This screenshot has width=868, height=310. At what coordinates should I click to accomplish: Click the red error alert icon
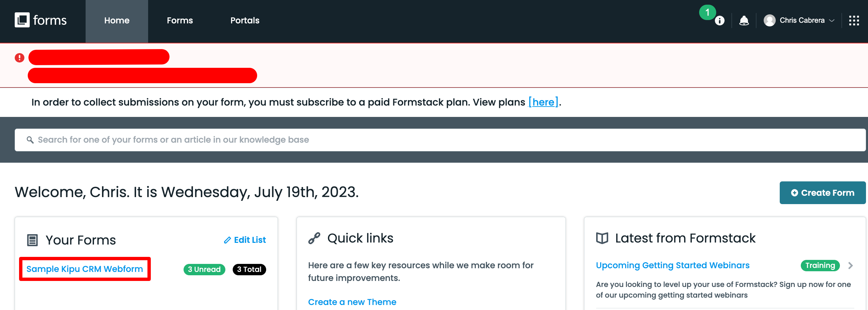coord(19,58)
